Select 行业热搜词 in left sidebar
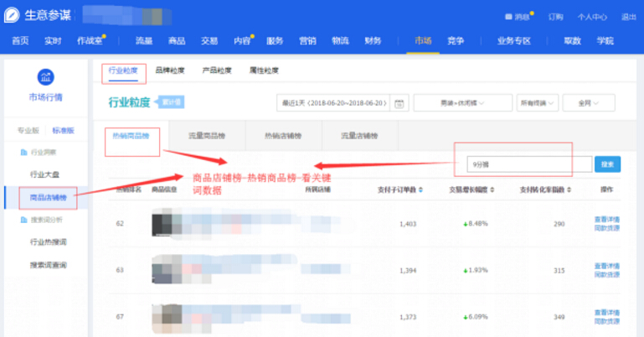644x337 pixels. 48,243
